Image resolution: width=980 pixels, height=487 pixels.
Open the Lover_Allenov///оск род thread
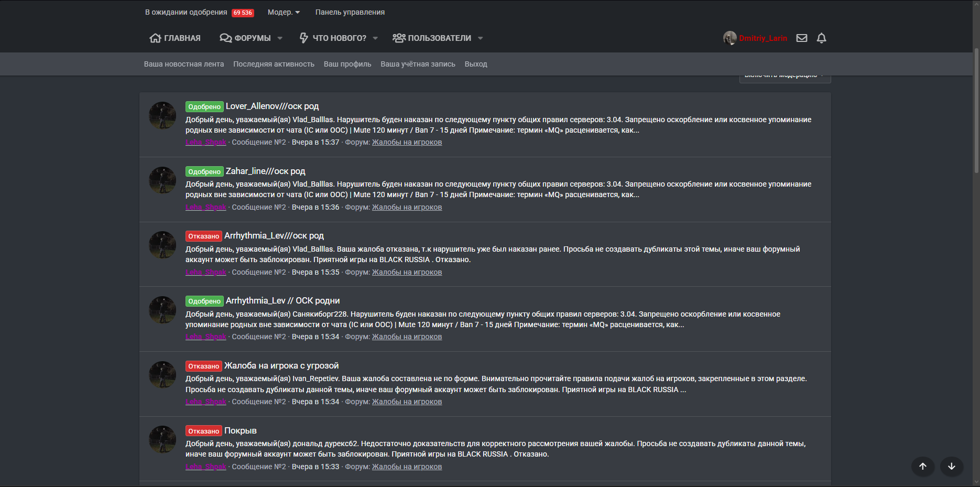272,106
